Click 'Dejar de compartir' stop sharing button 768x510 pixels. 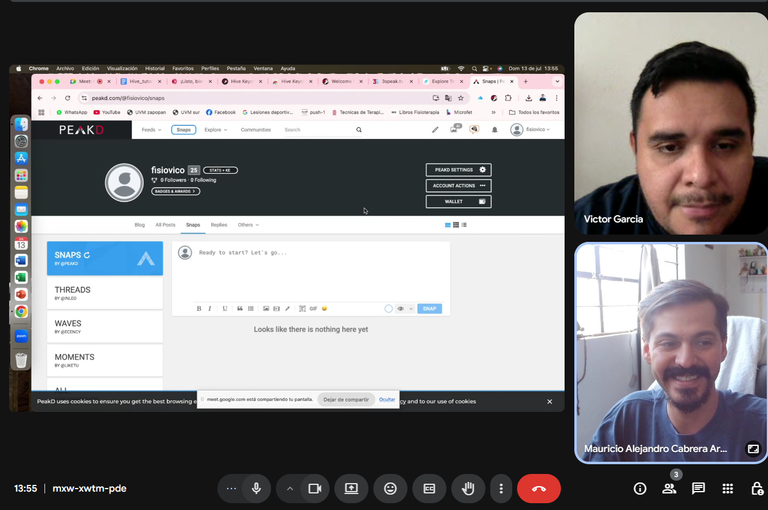click(346, 399)
